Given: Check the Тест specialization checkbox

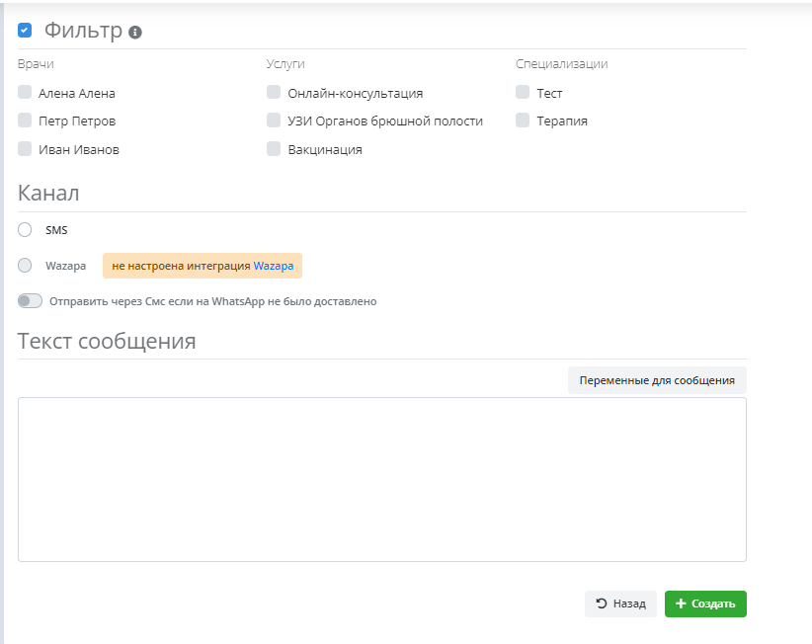Looking at the screenshot, I should [x=523, y=93].
